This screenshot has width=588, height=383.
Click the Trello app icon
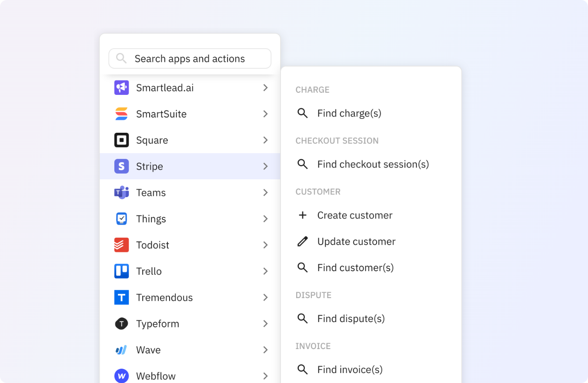(x=121, y=271)
